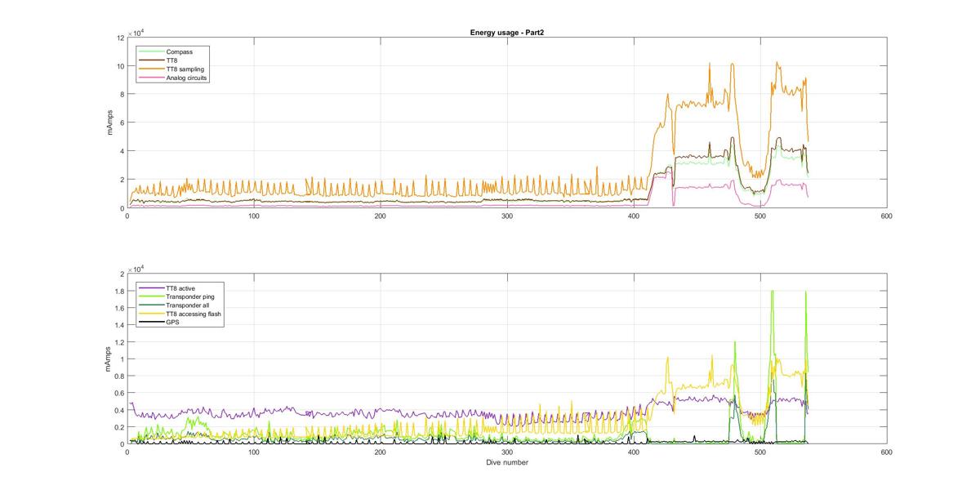980x499 pixels.
Task: Click x-tick 300 under the top plot
Action: click(507, 216)
